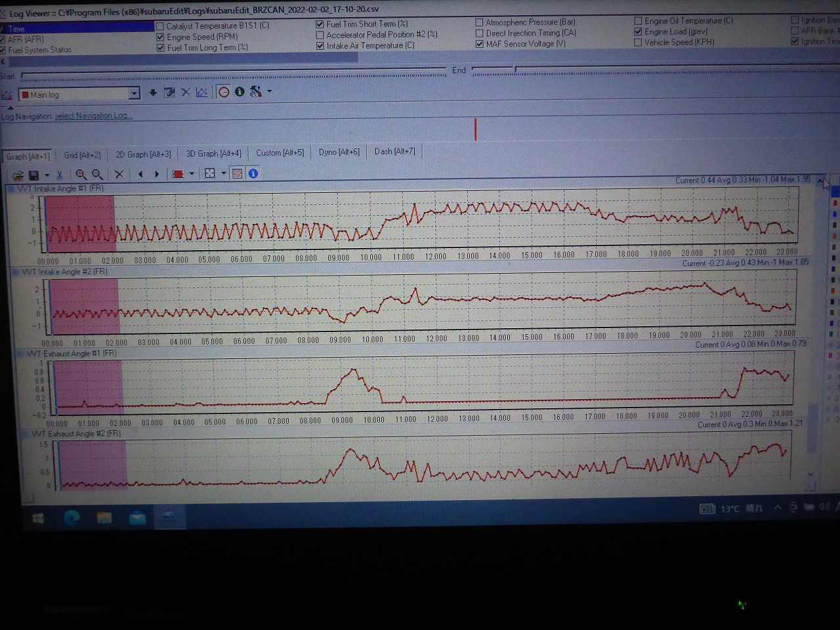Screen dimensions: 840x630
Task: Uncheck Engine Speed (RPM) checkbox
Action: coord(160,37)
